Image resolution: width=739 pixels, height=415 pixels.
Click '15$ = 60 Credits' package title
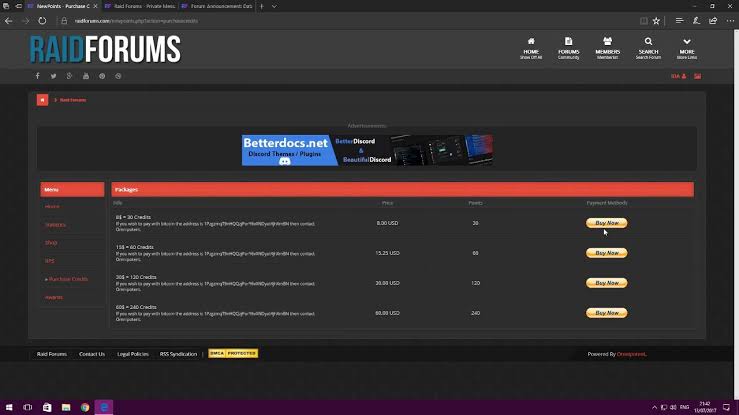pos(135,247)
